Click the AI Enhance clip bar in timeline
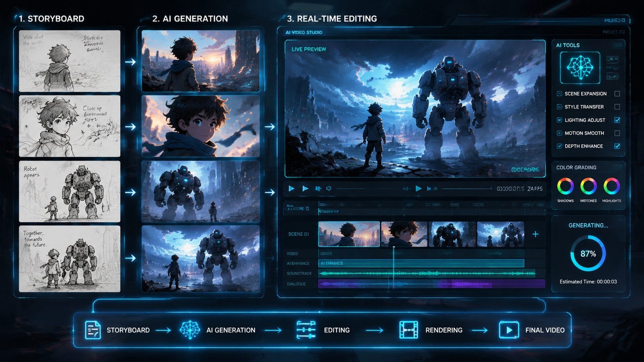644x362 pixels. click(421, 263)
